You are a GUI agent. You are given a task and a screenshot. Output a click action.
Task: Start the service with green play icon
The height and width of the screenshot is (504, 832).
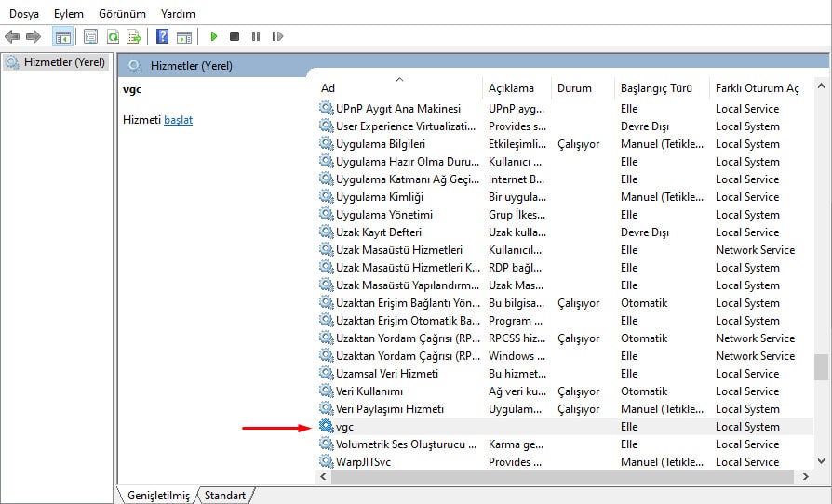(214, 36)
